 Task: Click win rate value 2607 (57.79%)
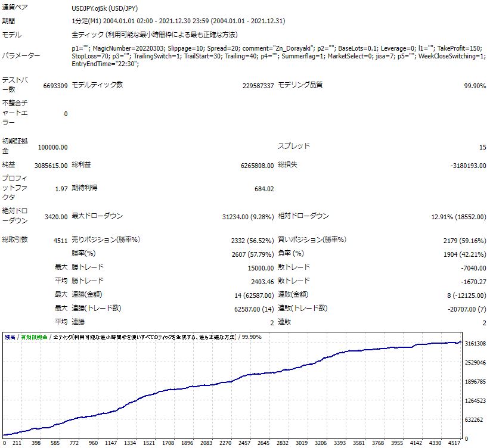(x=253, y=254)
